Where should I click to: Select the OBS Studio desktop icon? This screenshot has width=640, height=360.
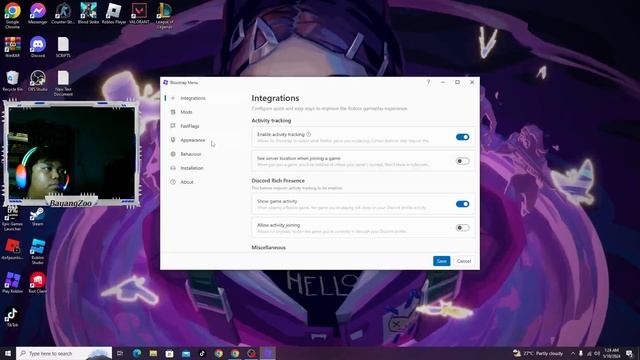pos(38,81)
